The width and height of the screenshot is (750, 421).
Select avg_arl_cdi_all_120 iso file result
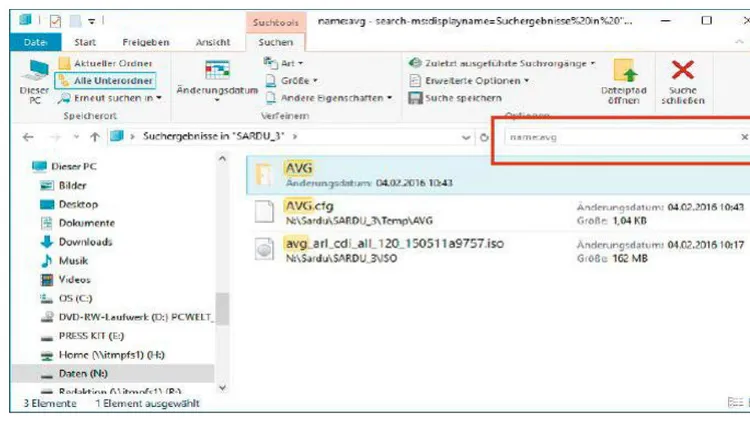click(x=498, y=250)
